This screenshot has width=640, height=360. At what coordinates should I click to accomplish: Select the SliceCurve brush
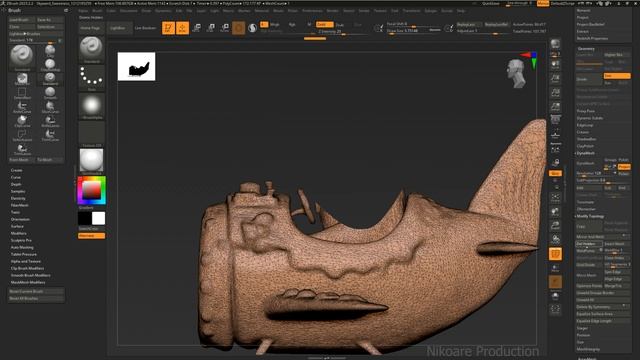pyautogui.click(x=50, y=107)
